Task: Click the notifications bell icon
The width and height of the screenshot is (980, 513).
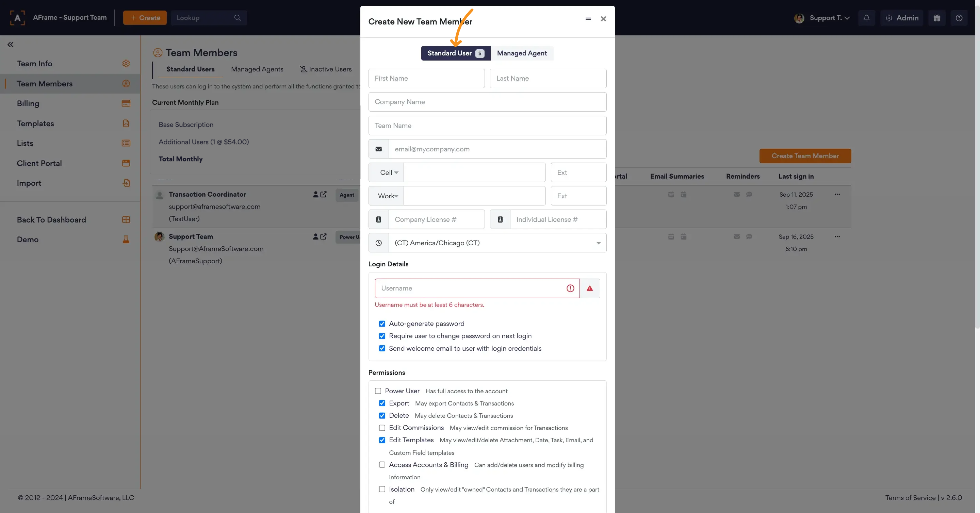Action: click(x=866, y=18)
